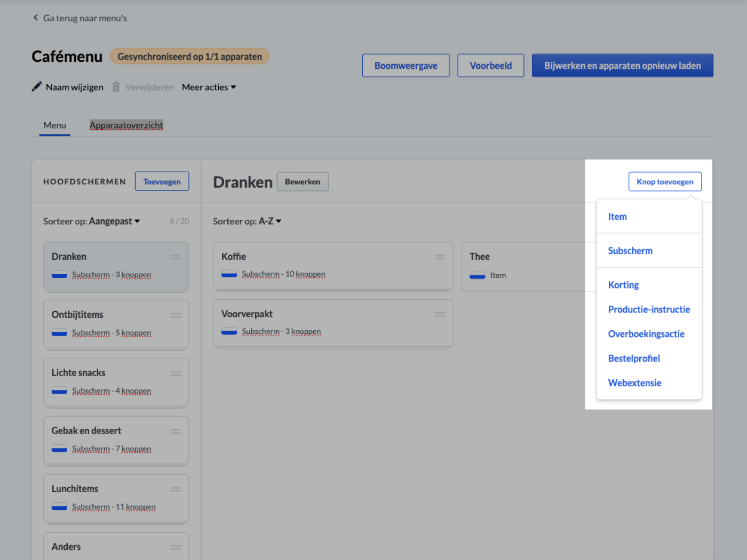Select Productie-instructie in the menu
Screen dimensions: 747x560
(649, 309)
